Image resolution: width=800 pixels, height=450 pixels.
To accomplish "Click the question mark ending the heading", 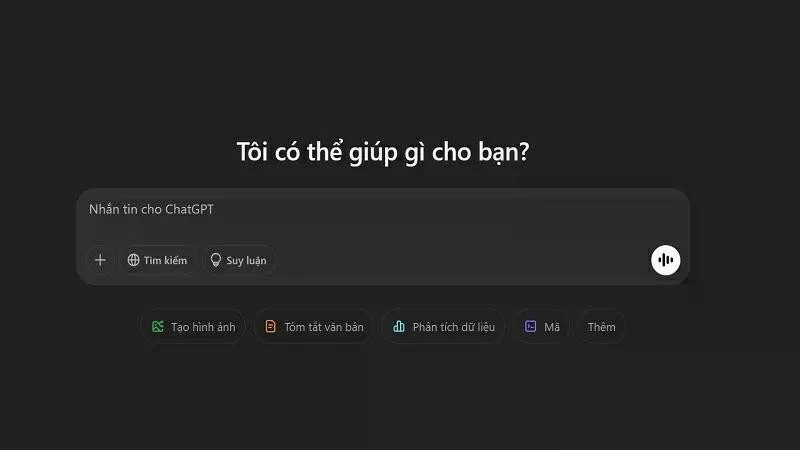I will (523, 152).
